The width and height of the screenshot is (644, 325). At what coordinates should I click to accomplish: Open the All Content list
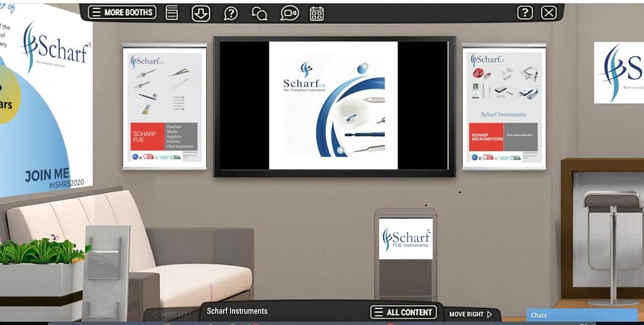[404, 312]
